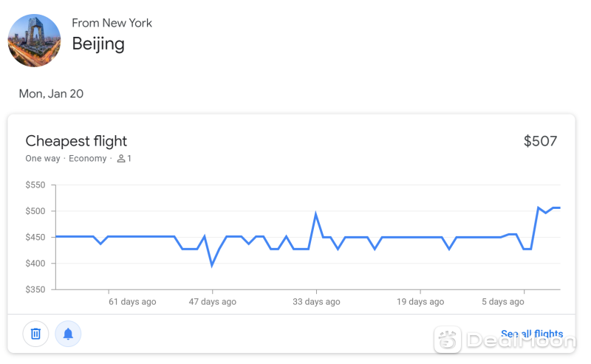
Task: Click the trash delete icon
Action: (x=35, y=334)
